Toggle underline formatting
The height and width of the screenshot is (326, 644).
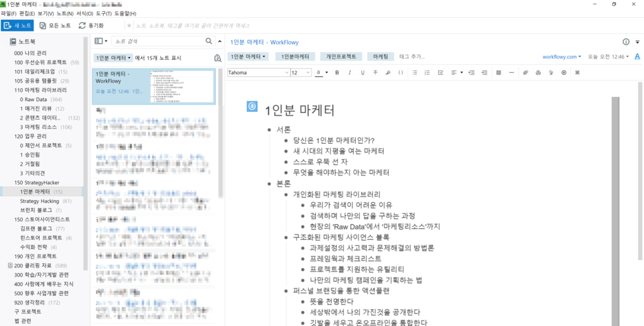[x=362, y=73]
